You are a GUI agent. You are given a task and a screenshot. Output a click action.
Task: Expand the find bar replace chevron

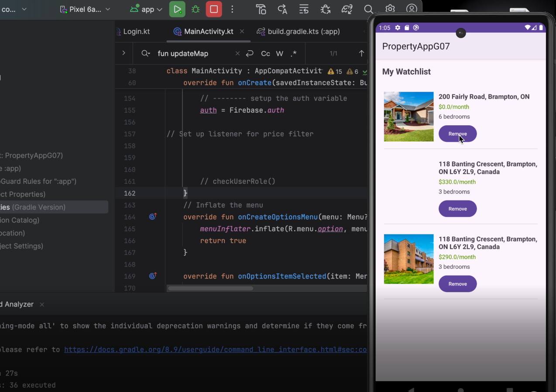coord(124,53)
